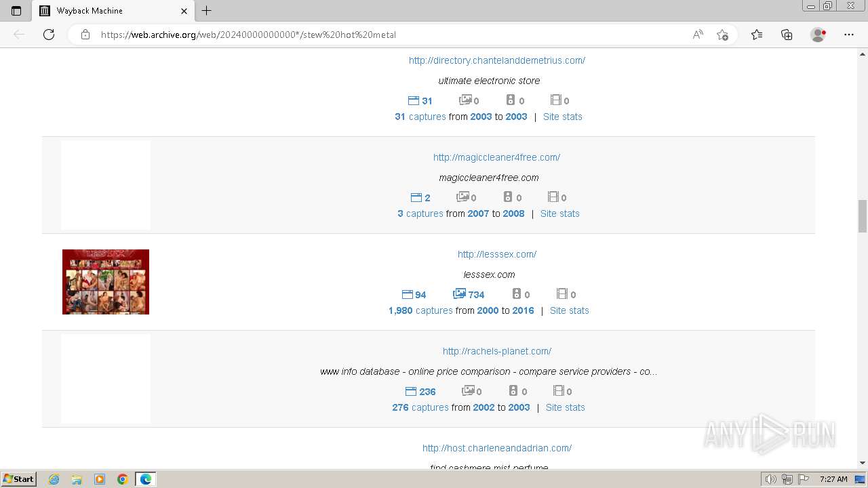This screenshot has width=868, height=488.
Task: Click year 2008 link in magiccleaner4free row
Action: tap(513, 213)
